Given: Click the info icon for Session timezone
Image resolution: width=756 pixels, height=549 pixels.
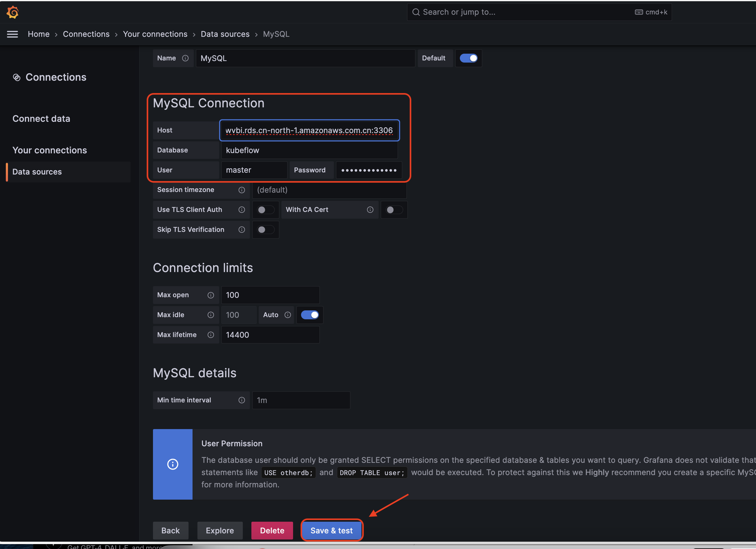Looking at the screenshot, I should 242,190.
